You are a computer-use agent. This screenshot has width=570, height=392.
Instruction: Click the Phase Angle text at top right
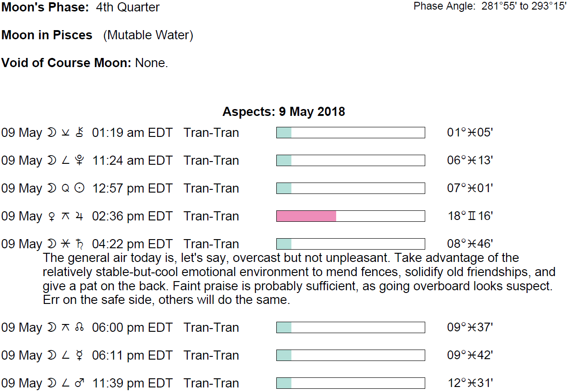[x=490, y=7]
